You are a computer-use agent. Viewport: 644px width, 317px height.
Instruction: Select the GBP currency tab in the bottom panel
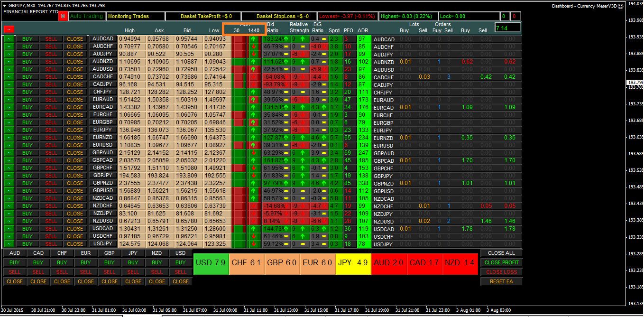110,253
